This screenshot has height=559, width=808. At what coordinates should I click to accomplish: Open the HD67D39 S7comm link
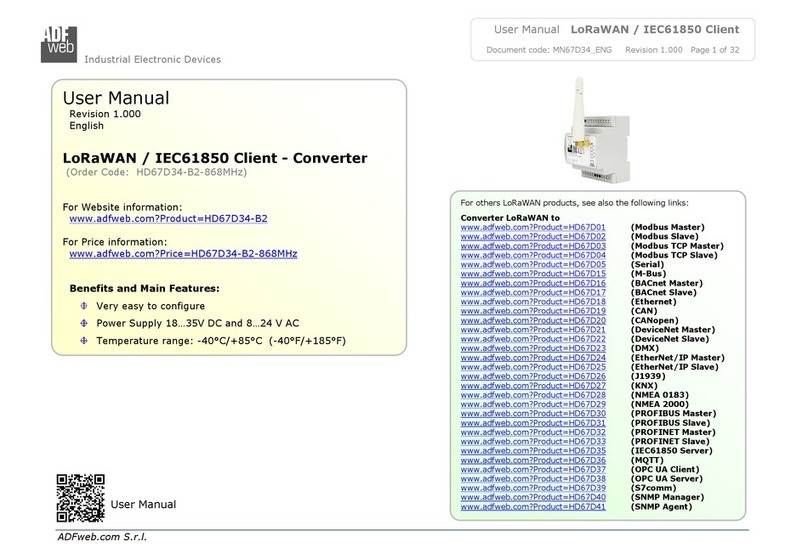[533, 488]
